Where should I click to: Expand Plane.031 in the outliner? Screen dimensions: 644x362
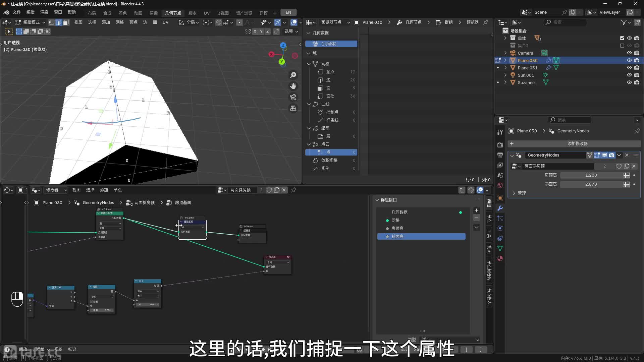505,68
